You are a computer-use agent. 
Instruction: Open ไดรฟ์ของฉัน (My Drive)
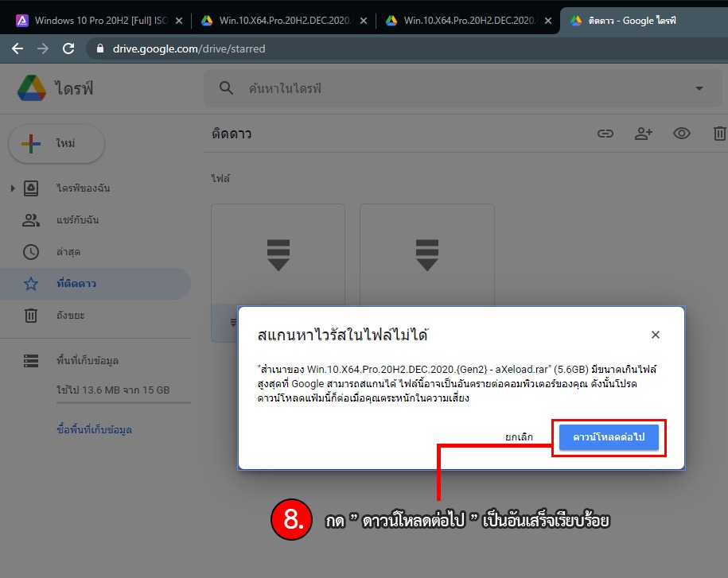coord(83,188)
